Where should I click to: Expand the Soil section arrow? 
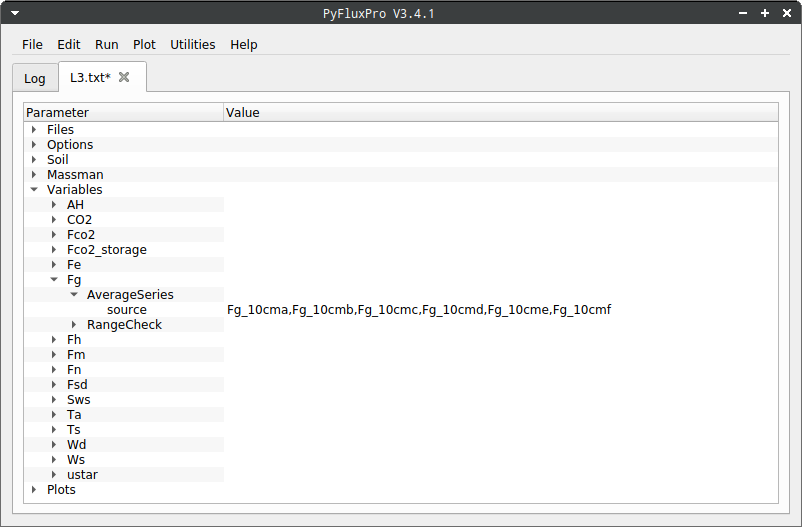[x=34, y=160]
